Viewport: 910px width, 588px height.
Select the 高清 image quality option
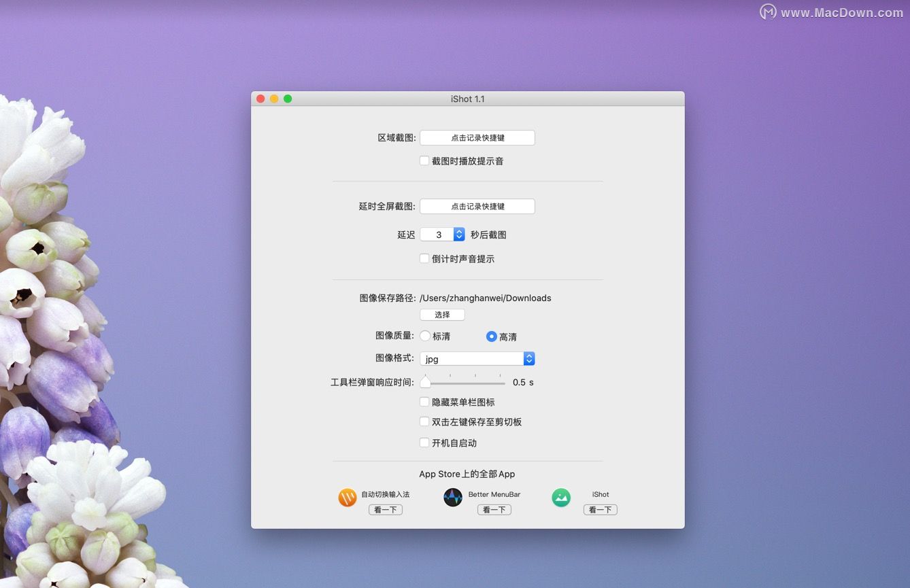pos(491,336)
